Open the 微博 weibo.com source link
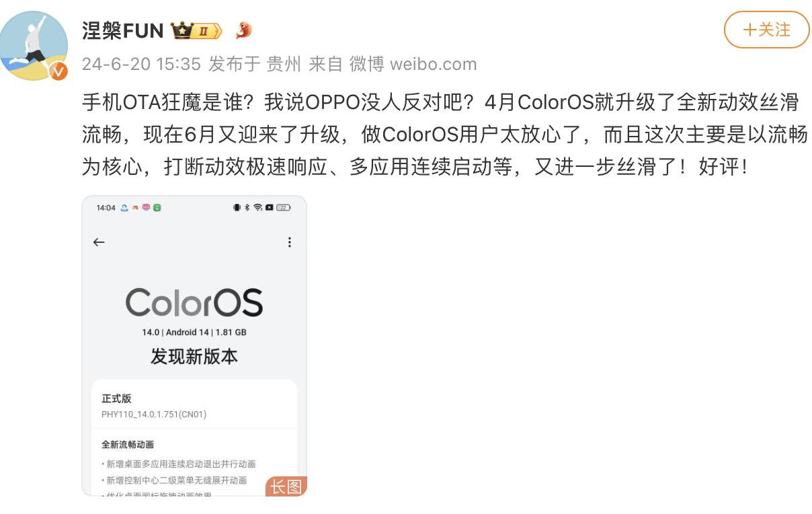This screenshot has width=812, height=514. [x=413, y=64]
